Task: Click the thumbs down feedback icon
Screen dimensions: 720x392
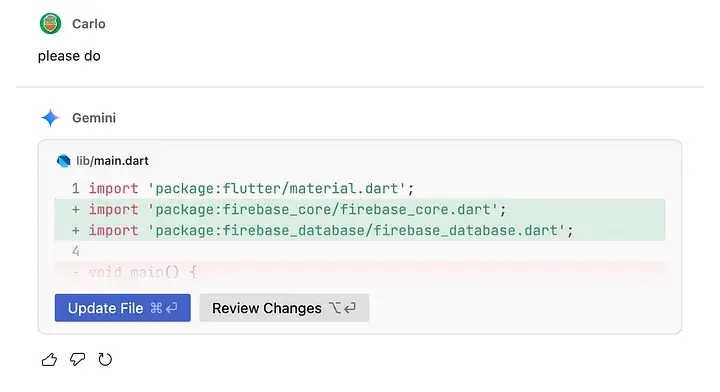Action: tap(78, 359)
